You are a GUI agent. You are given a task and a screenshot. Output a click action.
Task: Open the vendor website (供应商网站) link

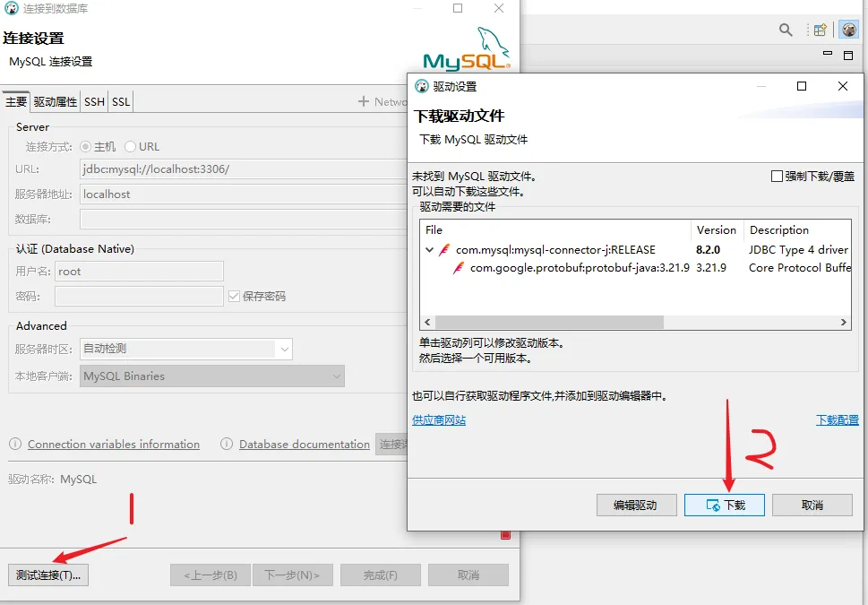tap(439, 420)
